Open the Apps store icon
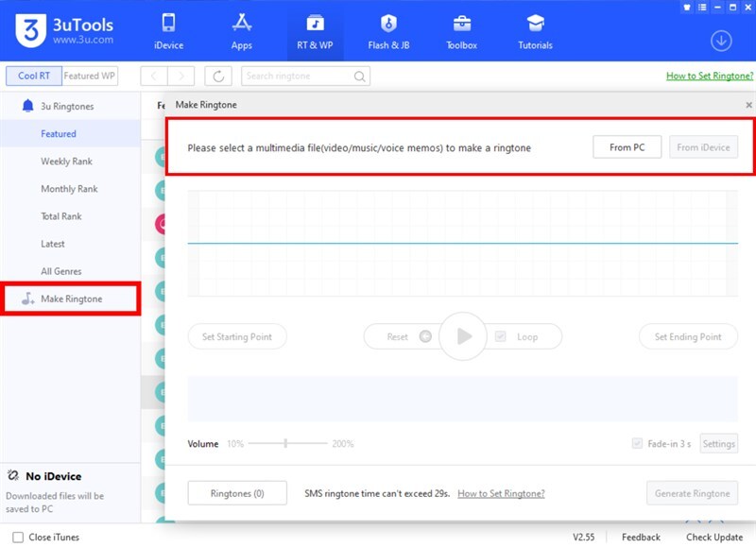 pyautogui.click(x=241, y=24)
